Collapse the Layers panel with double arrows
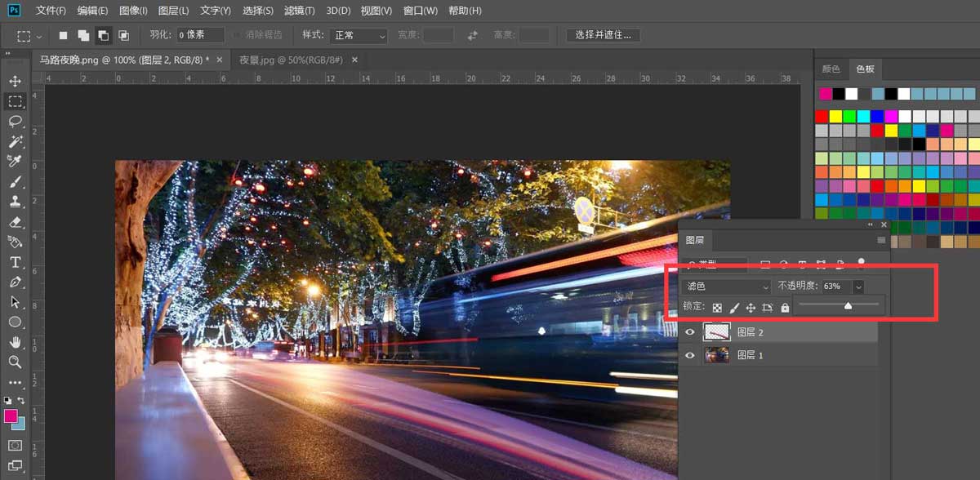This screenshot has height=480, width=980. [x=871, y=224]
